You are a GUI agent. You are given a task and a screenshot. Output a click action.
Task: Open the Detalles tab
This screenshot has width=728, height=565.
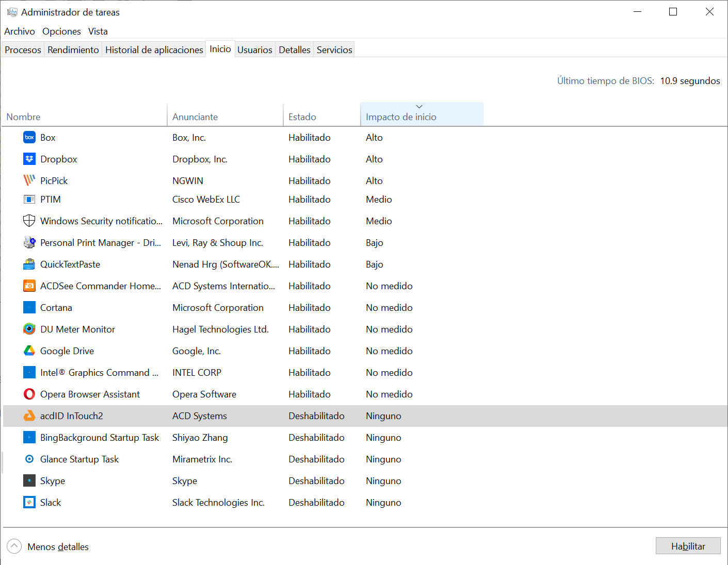point(295,49)
